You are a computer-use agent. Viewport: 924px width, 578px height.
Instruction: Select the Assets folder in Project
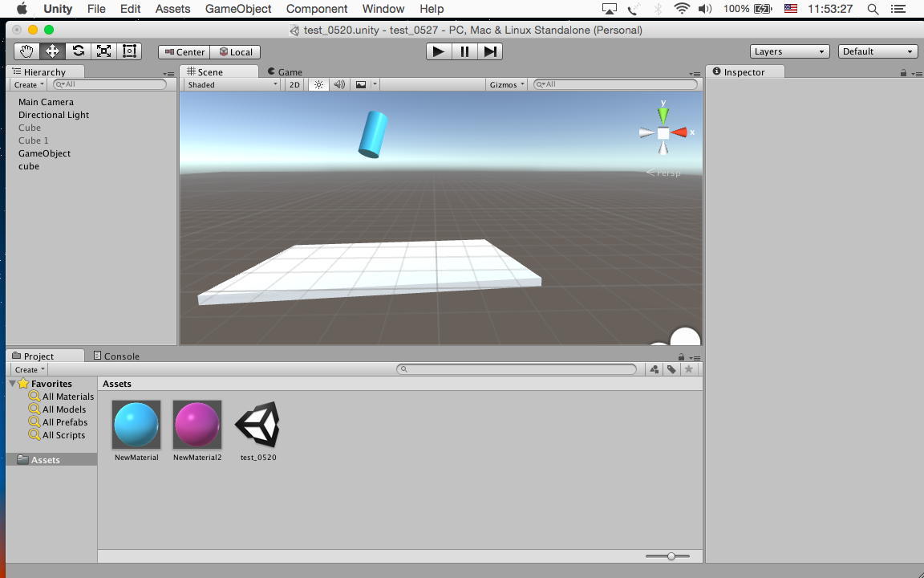click(51, 460)
